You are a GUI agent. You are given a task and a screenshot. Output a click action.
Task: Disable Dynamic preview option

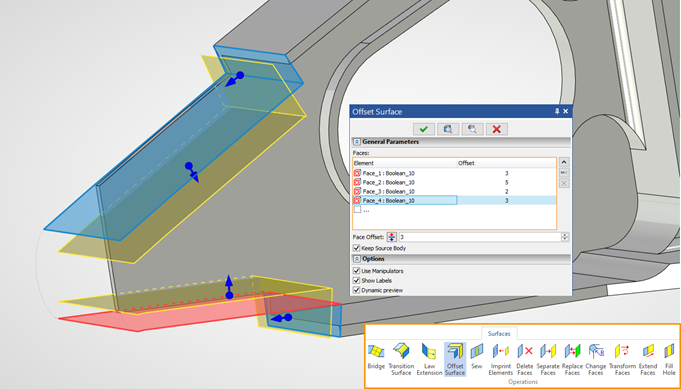coord(357,290)
